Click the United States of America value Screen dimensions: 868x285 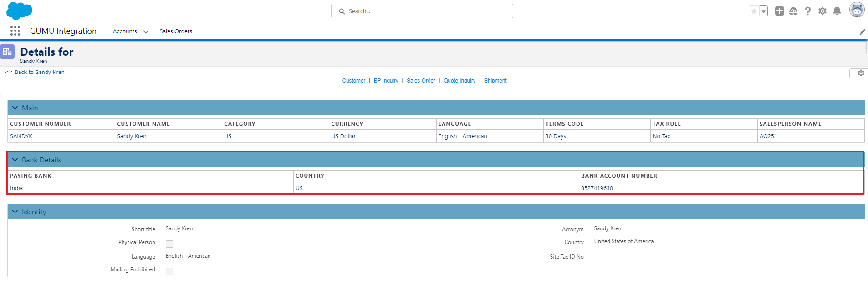tap(623, 241)
